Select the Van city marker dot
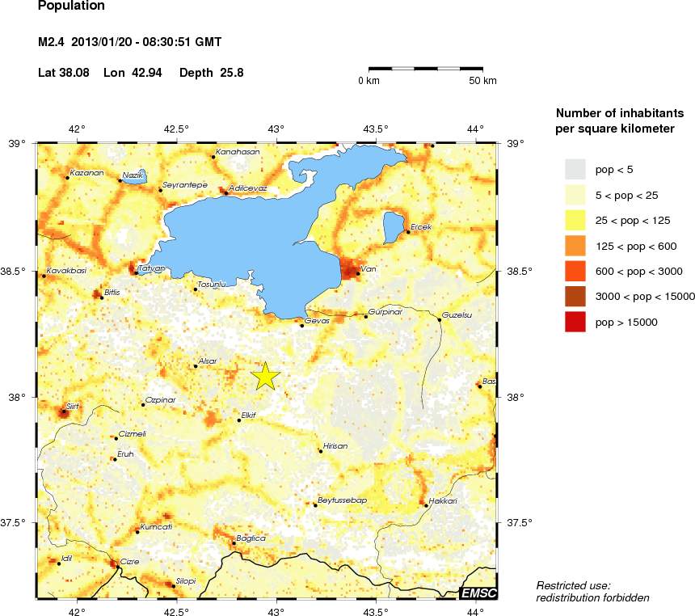Image resolution: width=695 pixels, height=616 pixels. 358,273
